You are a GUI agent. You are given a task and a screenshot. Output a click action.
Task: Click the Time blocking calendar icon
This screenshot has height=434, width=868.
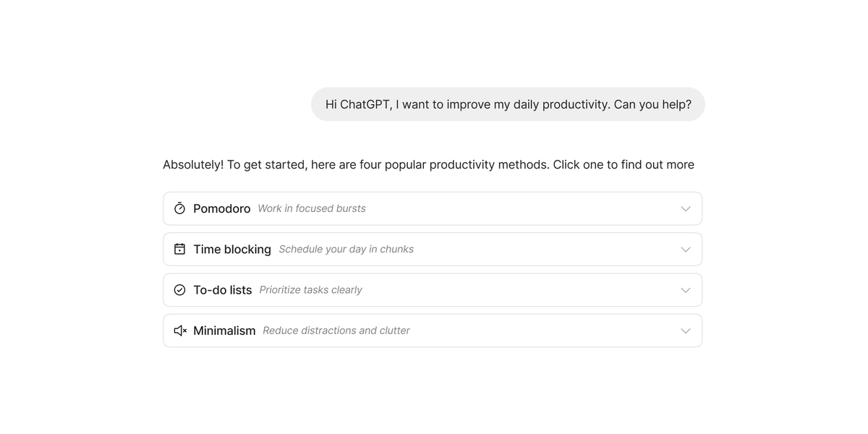pyautogui.click(x=180, y=249)
